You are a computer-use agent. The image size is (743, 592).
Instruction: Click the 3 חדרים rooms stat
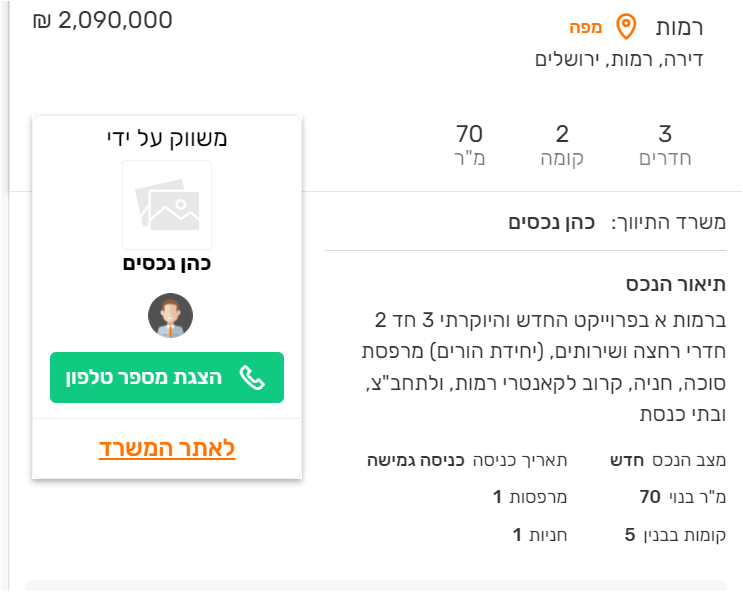pos(665,145)
